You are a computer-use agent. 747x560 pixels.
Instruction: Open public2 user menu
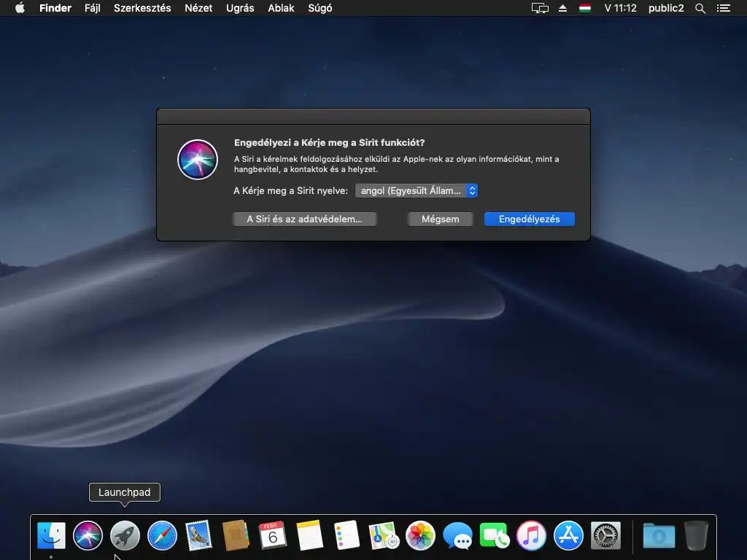(x=665, y=8)
